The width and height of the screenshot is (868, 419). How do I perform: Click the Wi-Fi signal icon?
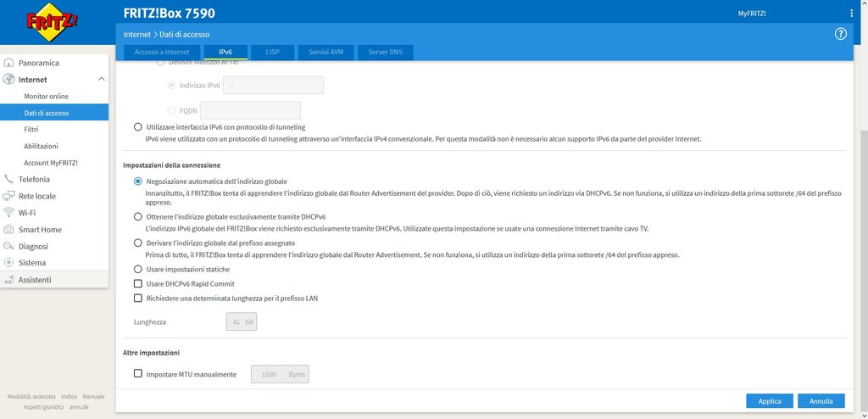click(8, 212)
